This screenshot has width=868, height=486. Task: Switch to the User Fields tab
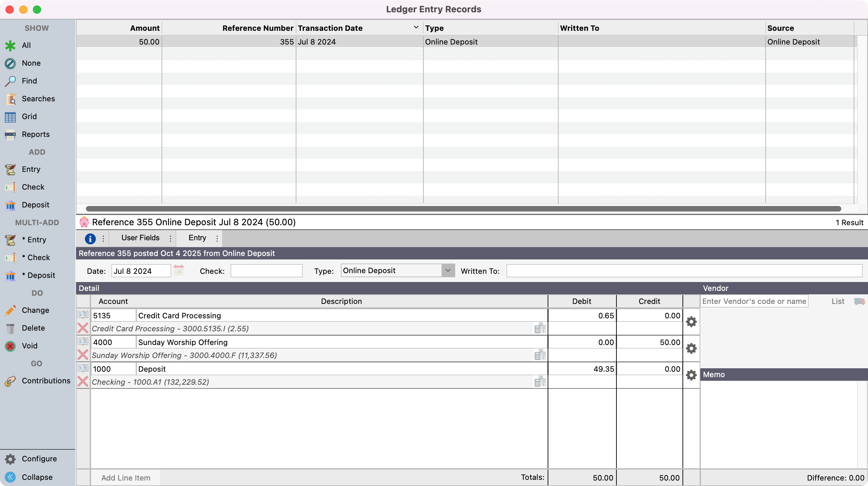pyautogui.click(x=140, y=238)
